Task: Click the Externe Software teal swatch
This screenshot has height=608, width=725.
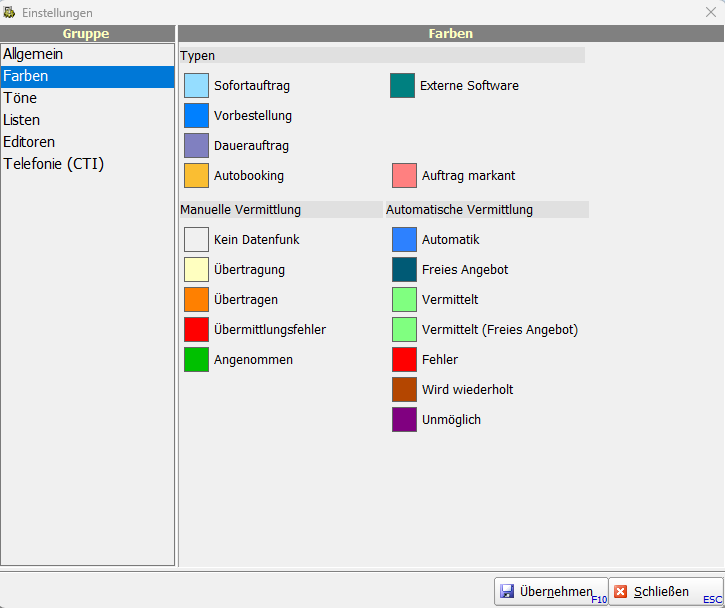Action: (x=402, y=86)
